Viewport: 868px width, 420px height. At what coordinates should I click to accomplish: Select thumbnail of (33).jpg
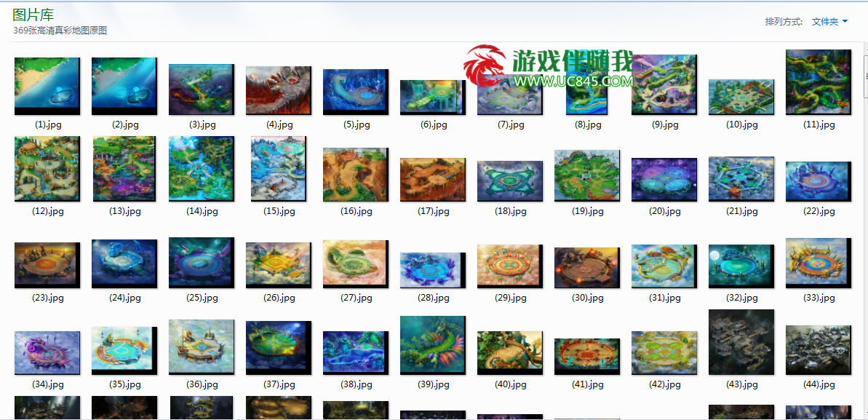pos(819,264)
